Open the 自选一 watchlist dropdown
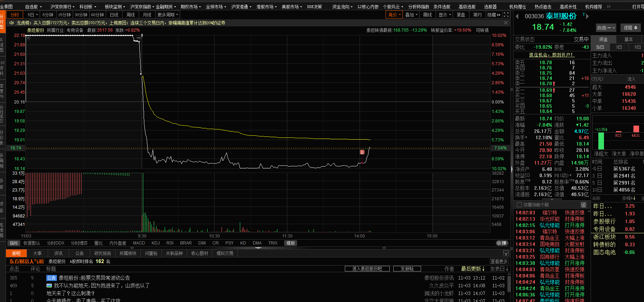This screenshot has width=644, height=302. [x=606, y=28]
